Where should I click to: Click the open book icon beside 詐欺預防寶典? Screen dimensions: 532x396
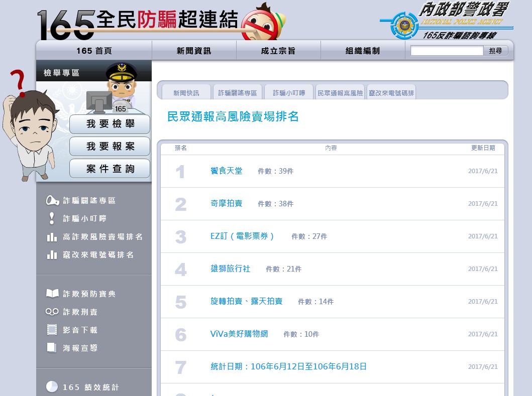pos(52,293)
